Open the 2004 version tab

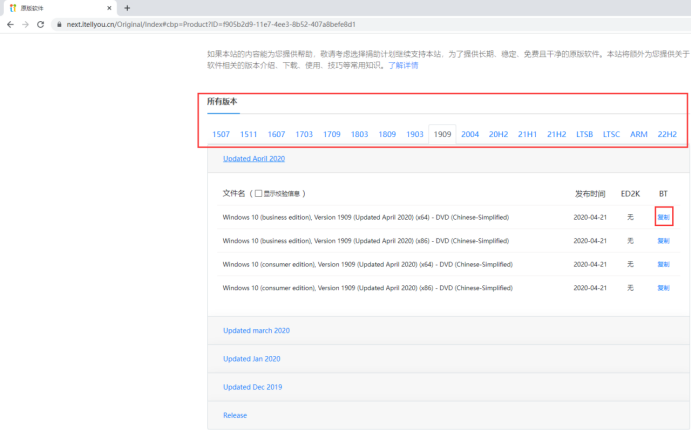point(470,134)
